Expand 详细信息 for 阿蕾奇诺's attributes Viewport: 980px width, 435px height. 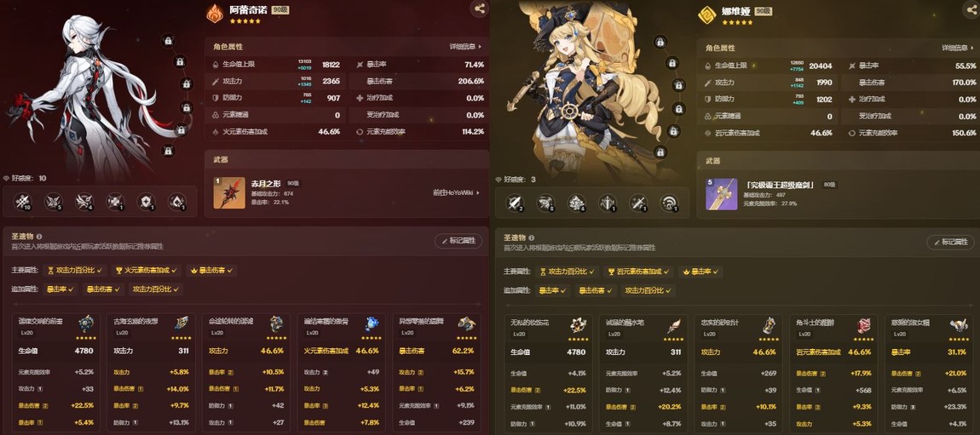465,47
